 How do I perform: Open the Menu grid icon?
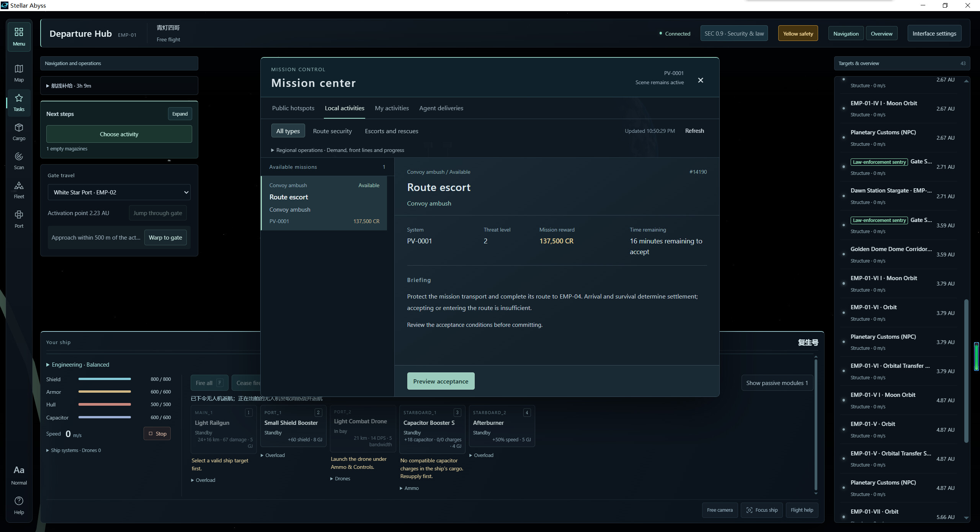pyautogui.click(x=19, y=37)
